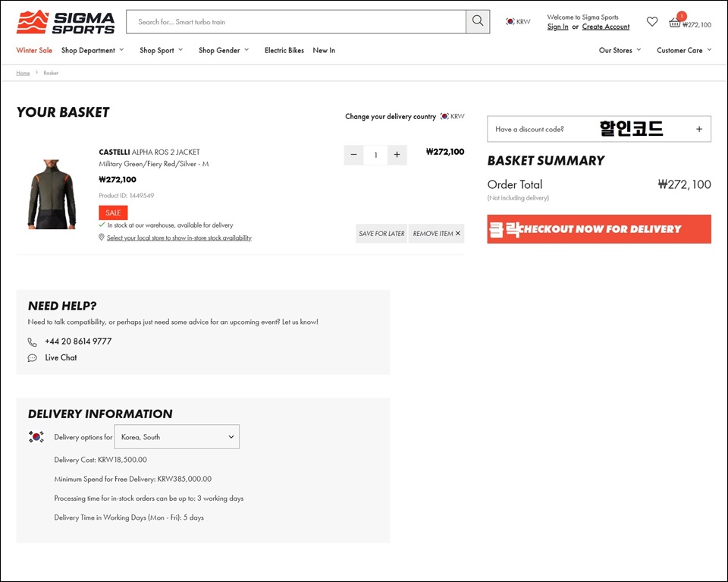Screen dimensions: 728x582
Task: Click the Sigma Sports logo
Action: coord(65,22)
